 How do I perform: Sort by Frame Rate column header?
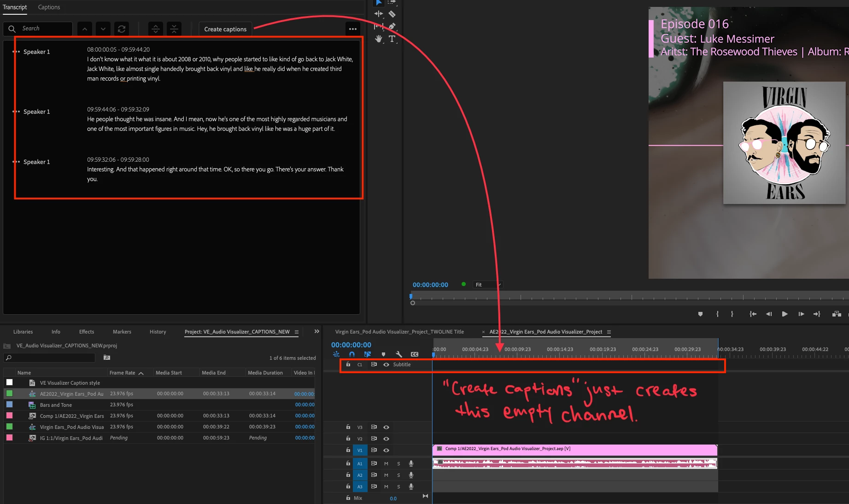(x=126, y=373)
